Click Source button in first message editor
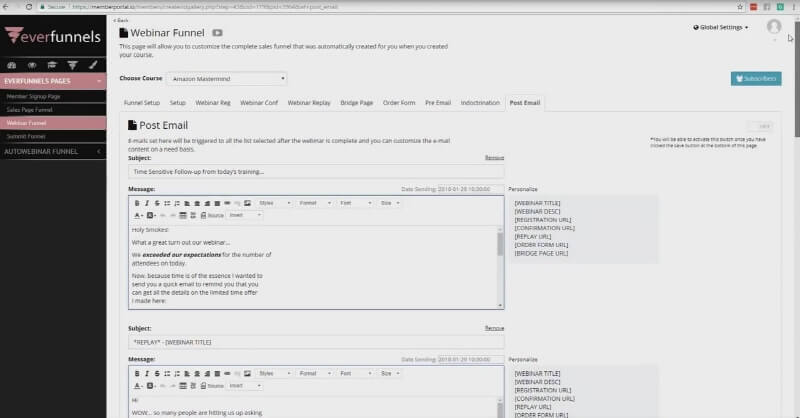The image size is (800, 418). coord(212,215)
